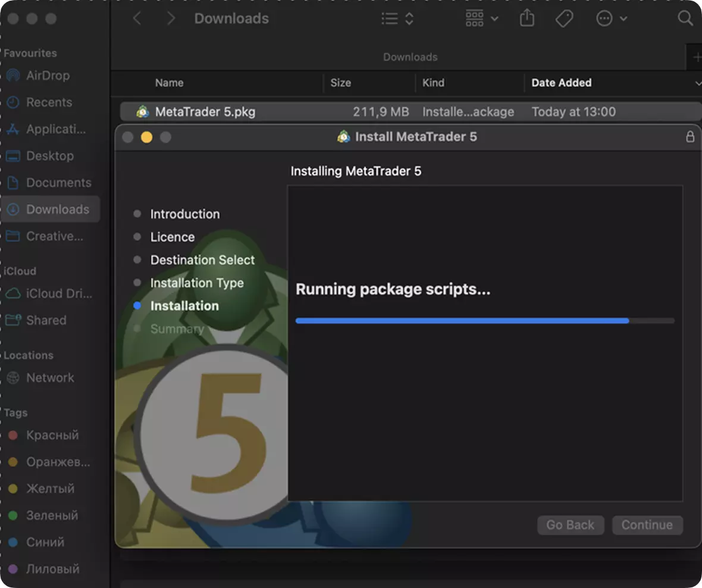Click the Finder back arrow
This screenshot has height=588, width=702.
137,19
